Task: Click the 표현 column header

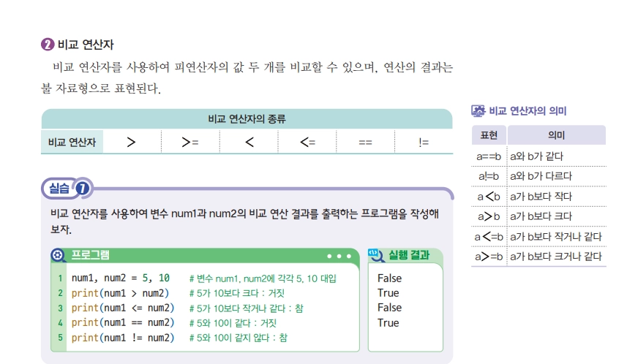Action: 489,135
